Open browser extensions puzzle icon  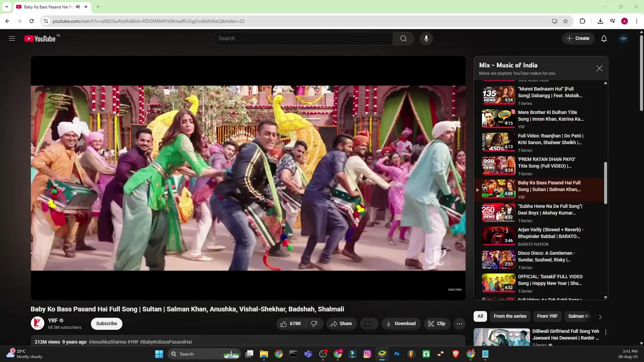point(583,21)
